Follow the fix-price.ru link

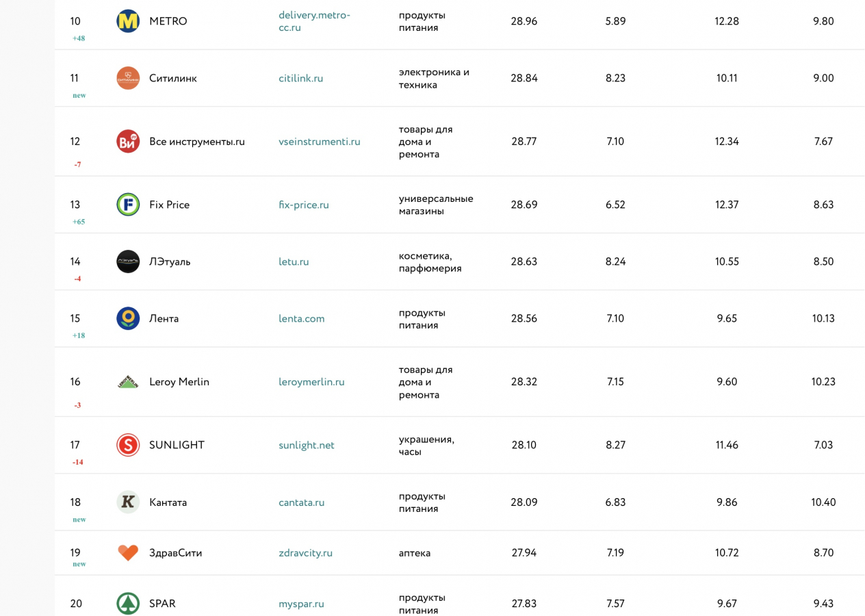coord(303,205)
